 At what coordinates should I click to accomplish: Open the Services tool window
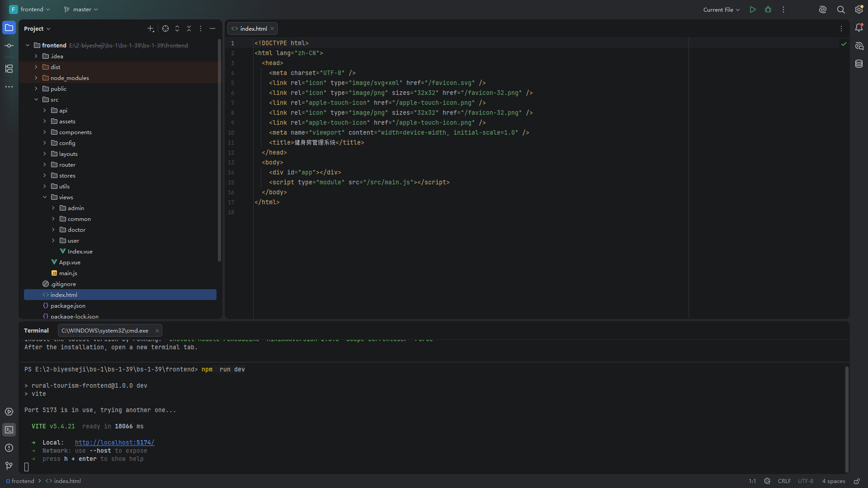point(9,412)
